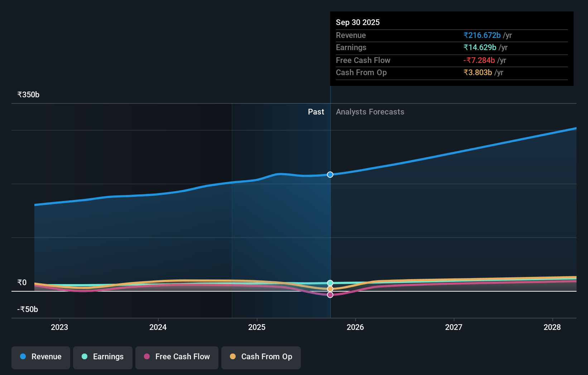Click the Free Cash Flow data point marker
Image resolution: width=588 pixels, height=375 pixels.
[330, 294]
